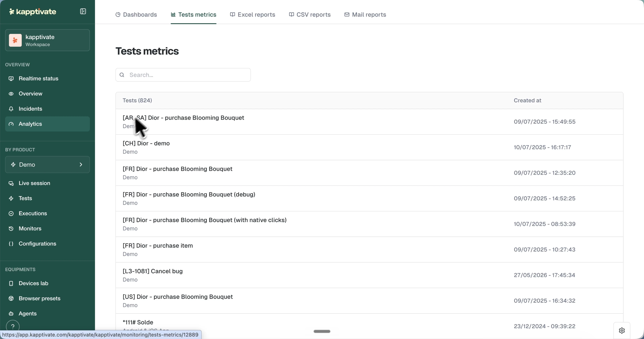Open Configurations page

[x=47, y=244]
